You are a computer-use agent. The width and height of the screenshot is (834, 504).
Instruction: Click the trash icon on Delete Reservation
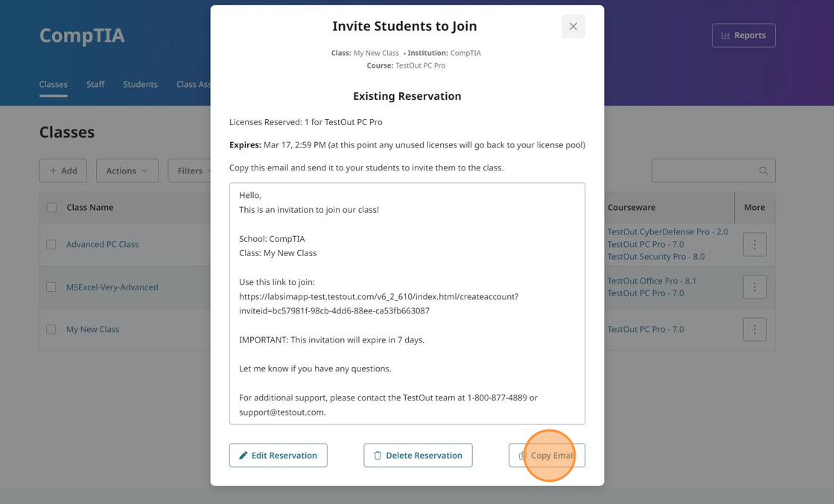click(x=378, y=456)
